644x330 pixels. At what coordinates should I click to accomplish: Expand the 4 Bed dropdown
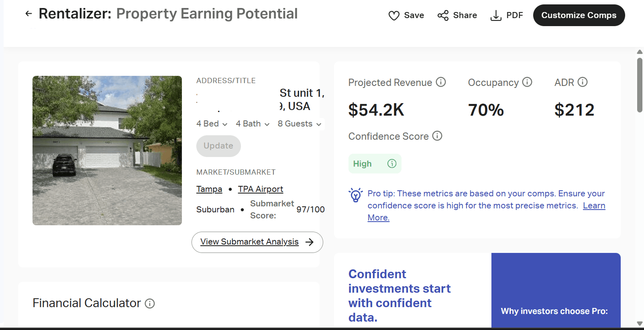coord(212,124)
